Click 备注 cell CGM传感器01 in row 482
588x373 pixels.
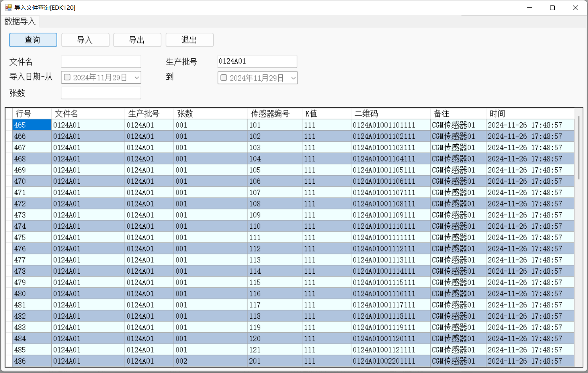(x=458, y=316)
